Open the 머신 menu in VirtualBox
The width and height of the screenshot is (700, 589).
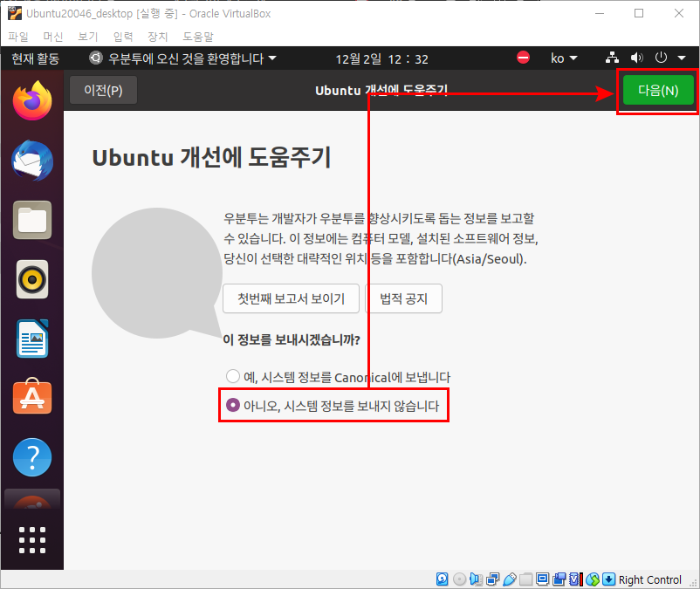[x=52, y=37]
